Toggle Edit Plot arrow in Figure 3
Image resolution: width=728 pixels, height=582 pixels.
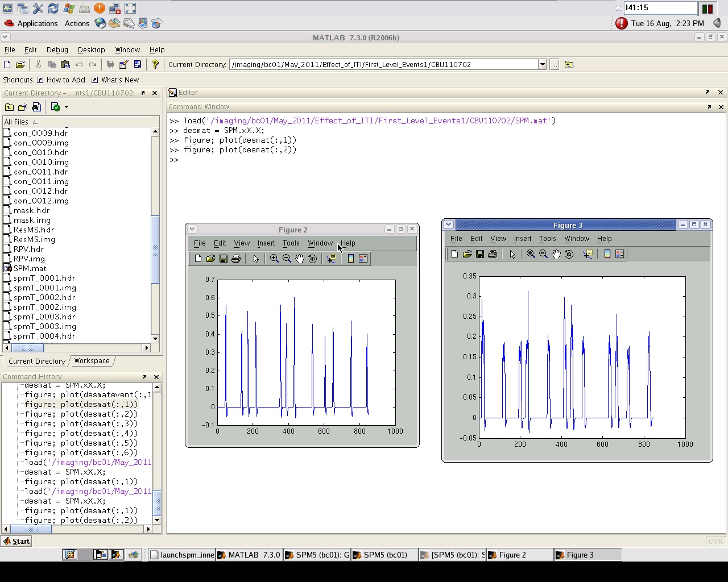tap(512, 254)
